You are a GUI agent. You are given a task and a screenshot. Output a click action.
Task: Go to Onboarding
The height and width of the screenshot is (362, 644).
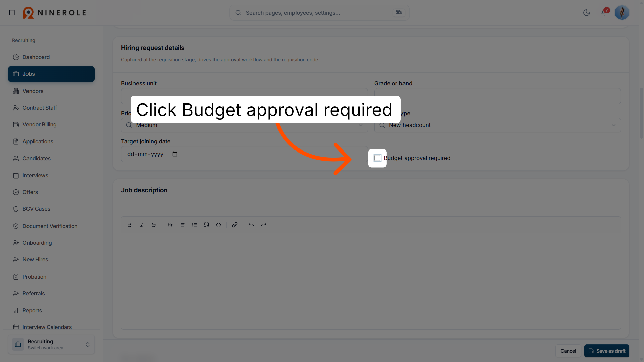click(x=51, y=243)
